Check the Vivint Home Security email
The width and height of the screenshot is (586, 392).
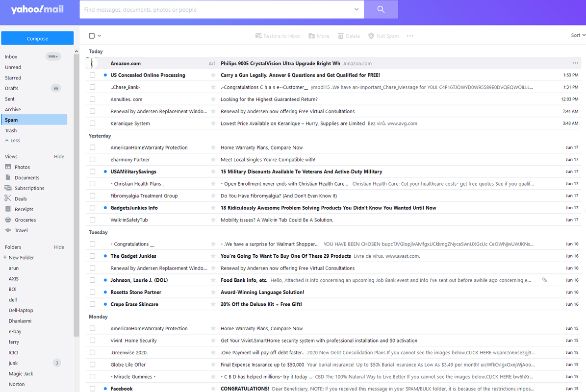pyautogui.click(x=92, y=341)
